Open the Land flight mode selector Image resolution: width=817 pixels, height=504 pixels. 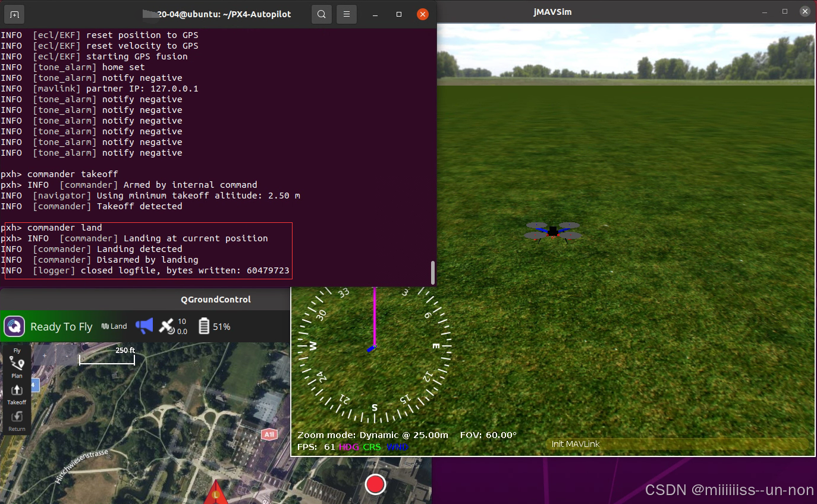[x=114, y=326]
